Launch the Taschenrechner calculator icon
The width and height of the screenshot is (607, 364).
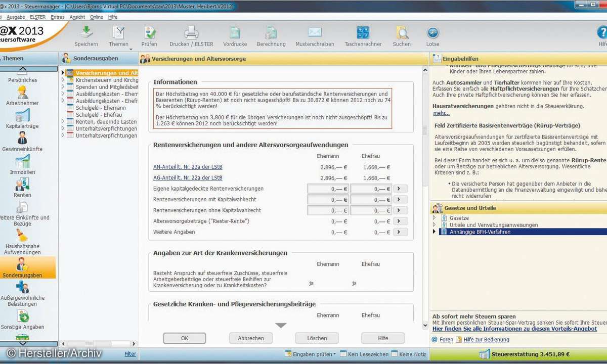click(363, 33)
